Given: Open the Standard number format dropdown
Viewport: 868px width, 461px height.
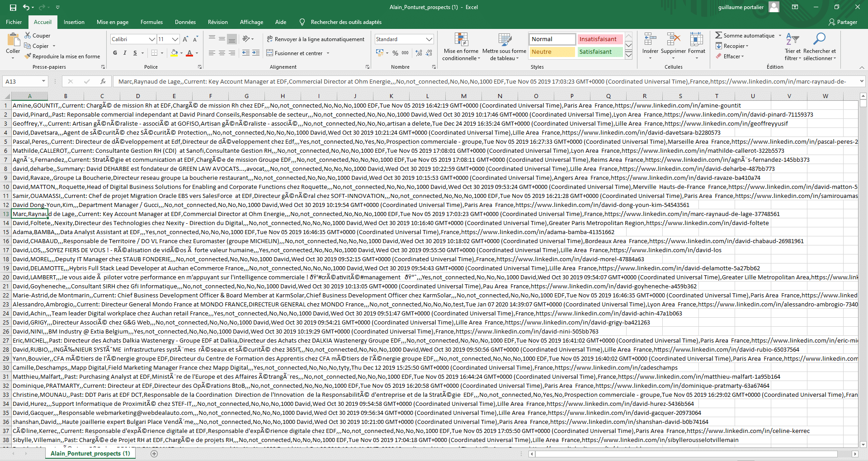Looking at the screenshot, I should (429, 39).
